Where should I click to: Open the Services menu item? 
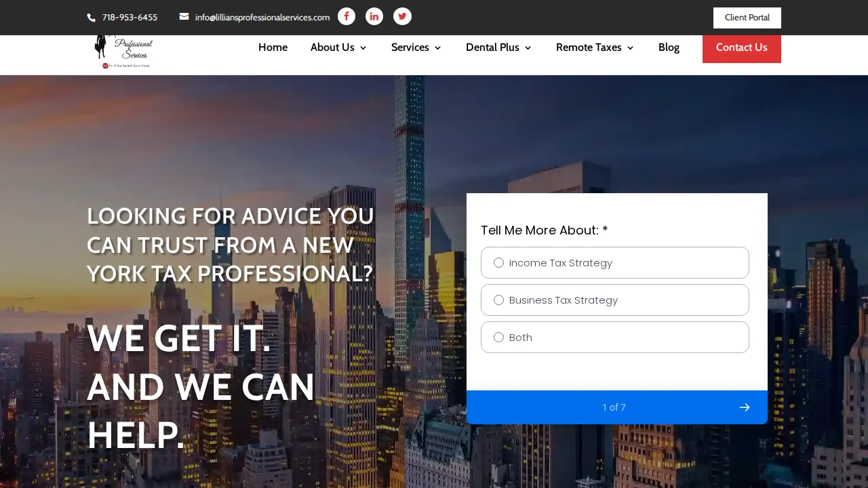410,47
